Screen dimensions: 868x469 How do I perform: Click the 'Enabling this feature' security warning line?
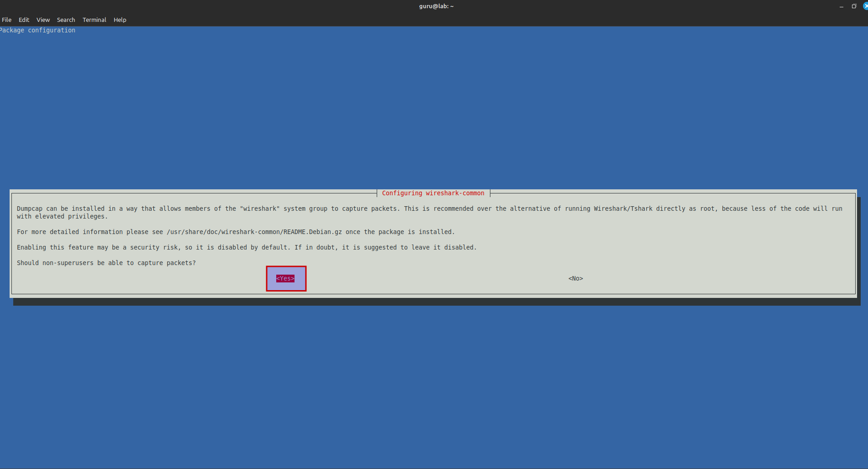coord(246,247)
